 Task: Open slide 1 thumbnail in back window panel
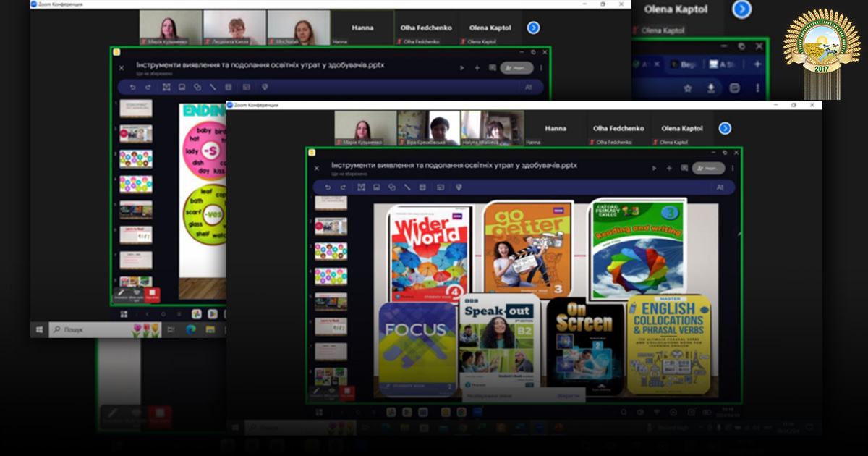click(136, 109)
